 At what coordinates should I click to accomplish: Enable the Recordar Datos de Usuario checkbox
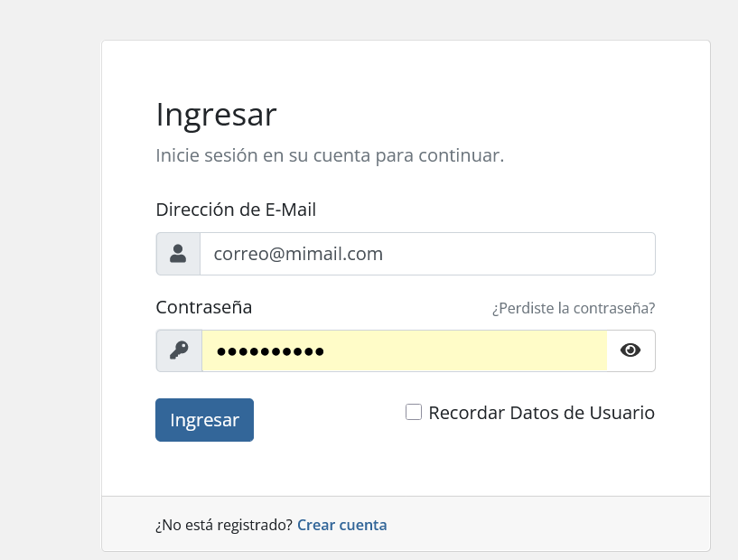click(414, 412)
